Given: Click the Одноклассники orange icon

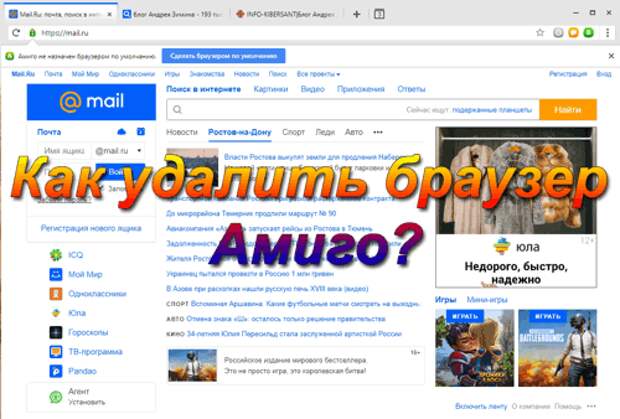Looking at the screenshot, I should pos(56,294).
